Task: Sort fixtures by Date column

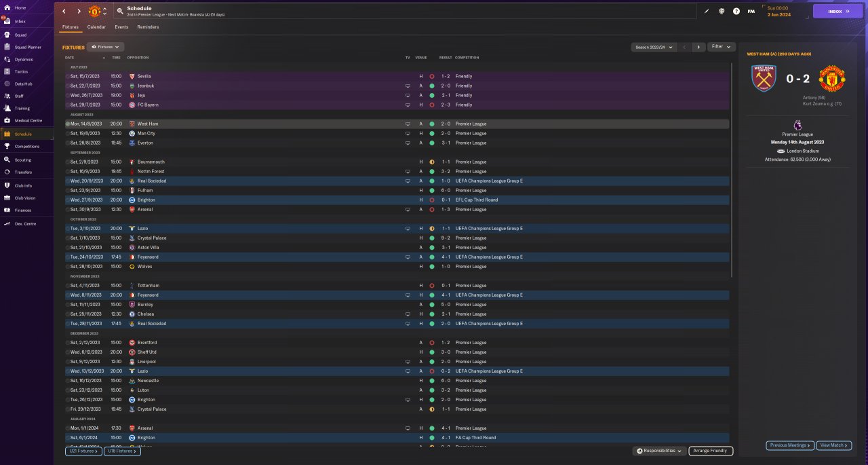Action: (70, 58)
